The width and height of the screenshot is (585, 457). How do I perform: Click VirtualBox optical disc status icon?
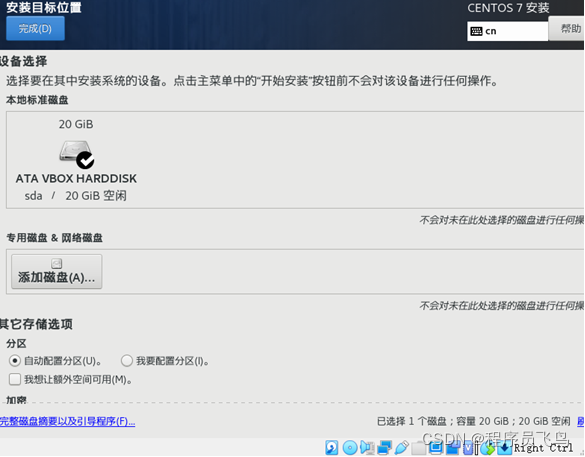[350, 448]
